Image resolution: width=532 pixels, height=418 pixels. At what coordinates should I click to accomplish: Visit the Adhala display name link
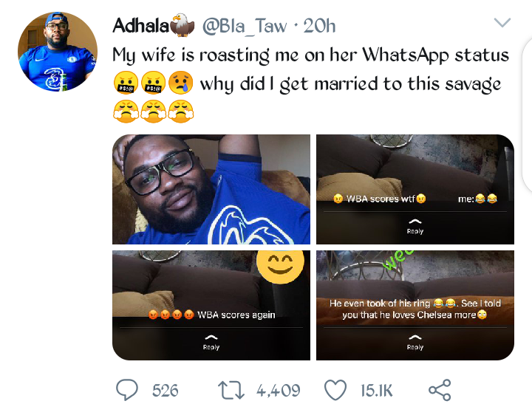(140, 26)
